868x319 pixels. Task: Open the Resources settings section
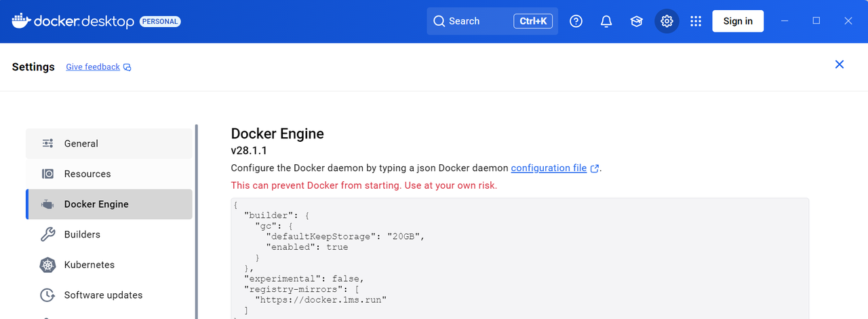tap(108, 174)
